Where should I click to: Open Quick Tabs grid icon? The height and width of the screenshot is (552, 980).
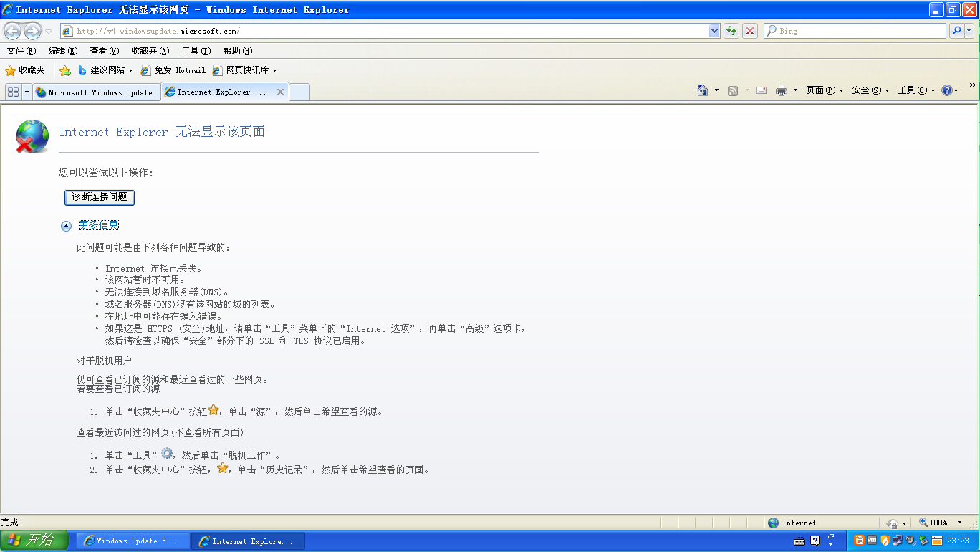tap(13, 92)
